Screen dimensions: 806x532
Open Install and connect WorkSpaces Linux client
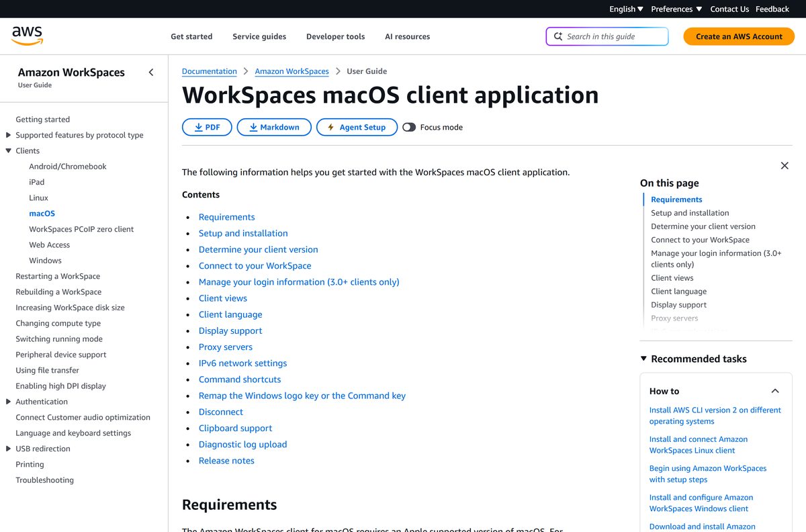(x=699, y=445)
